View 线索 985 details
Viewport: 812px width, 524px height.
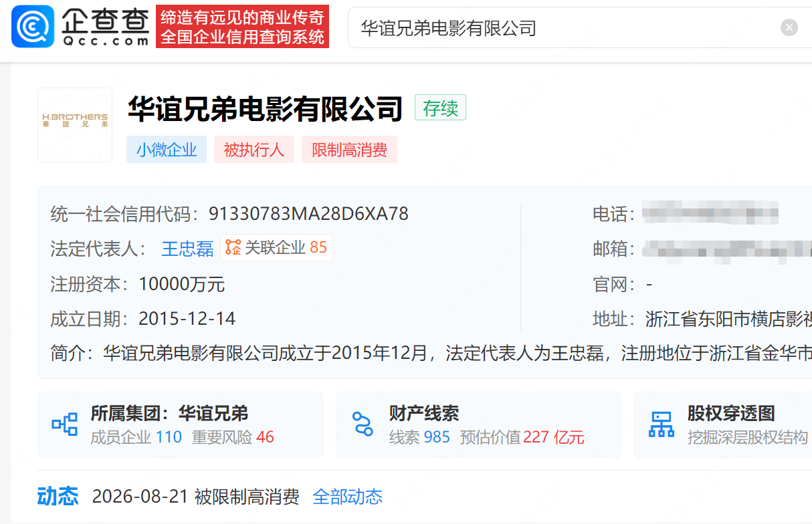click(419, 437)
